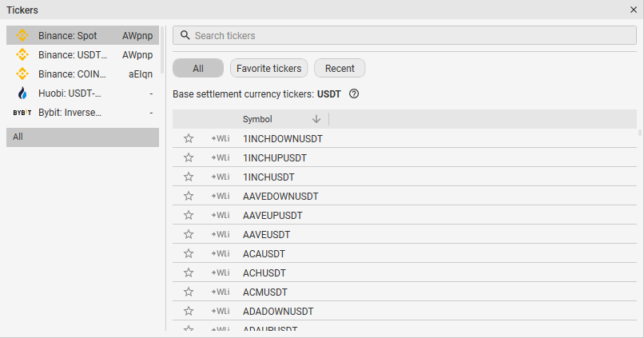The height and width of the screenshot is (338, 644).
Task: Add ACMUSDT to watchlist via WLi icon
Action: point(221,292)
